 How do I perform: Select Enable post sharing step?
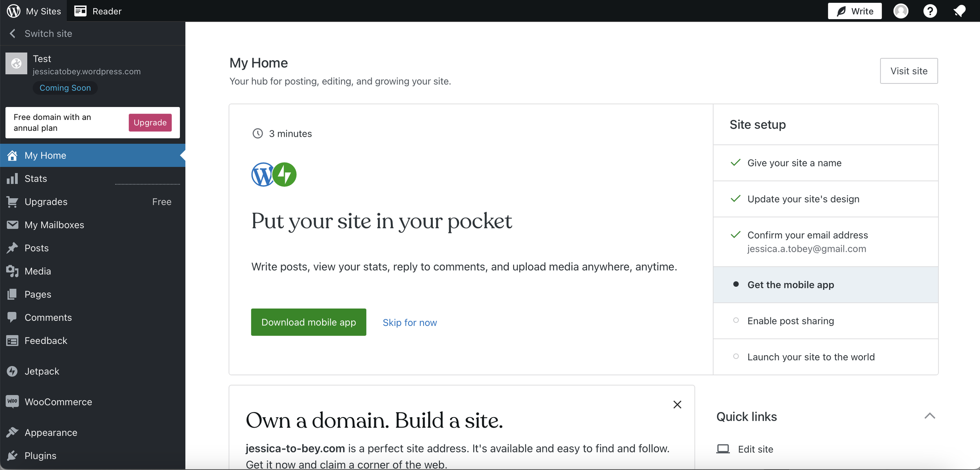826,321
